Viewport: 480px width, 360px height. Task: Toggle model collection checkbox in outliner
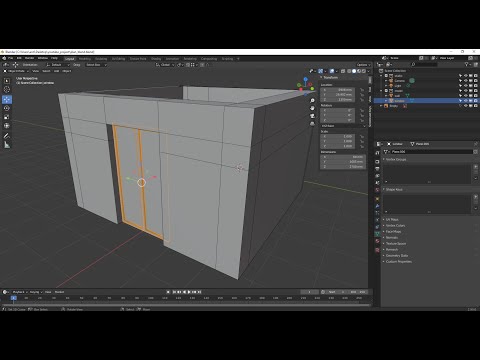[x=386, y=91]
